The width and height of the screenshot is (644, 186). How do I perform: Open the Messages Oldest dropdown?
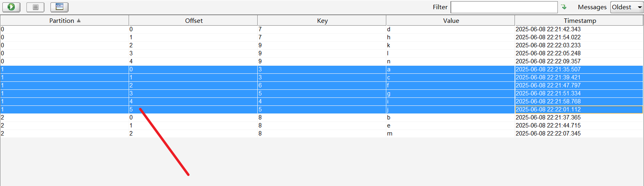627,7
